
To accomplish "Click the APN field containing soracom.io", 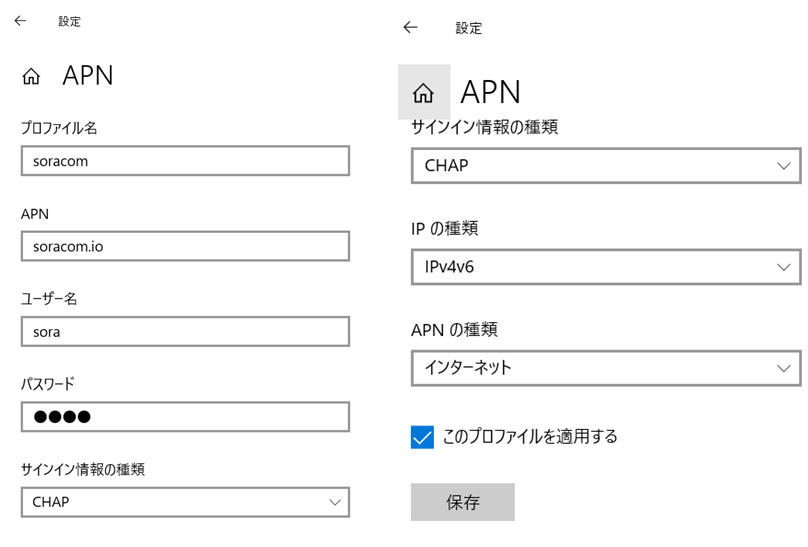I will point(185,246).
